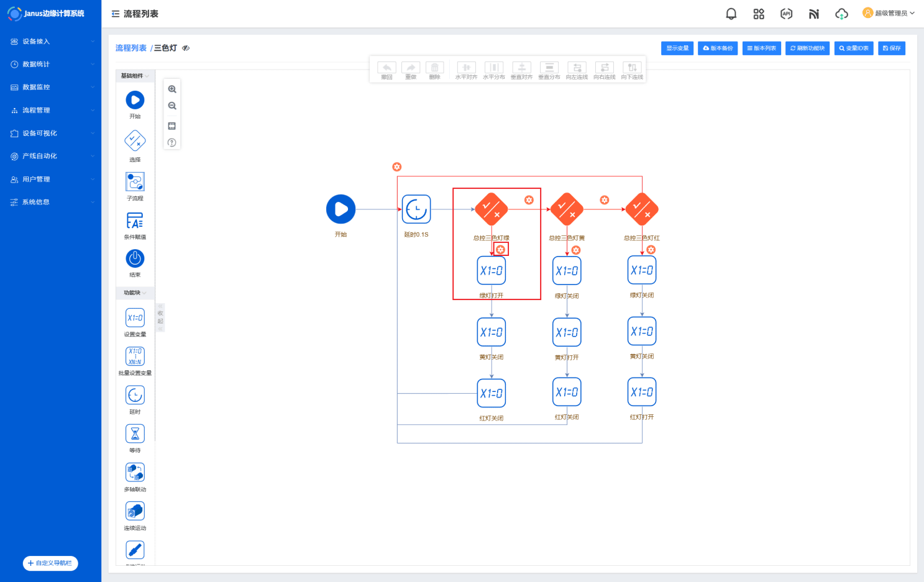The width and height of the screenshot is (924, 582).
Task: Pick the 等待 hourglass function block
Action: click(135, 434)
